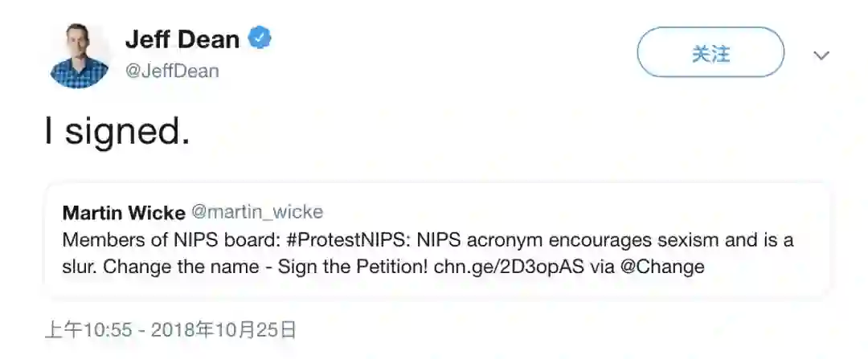The width and height of the screenshot is (868, 359).
Task: Click the blue verified badge
Action: 260,38
